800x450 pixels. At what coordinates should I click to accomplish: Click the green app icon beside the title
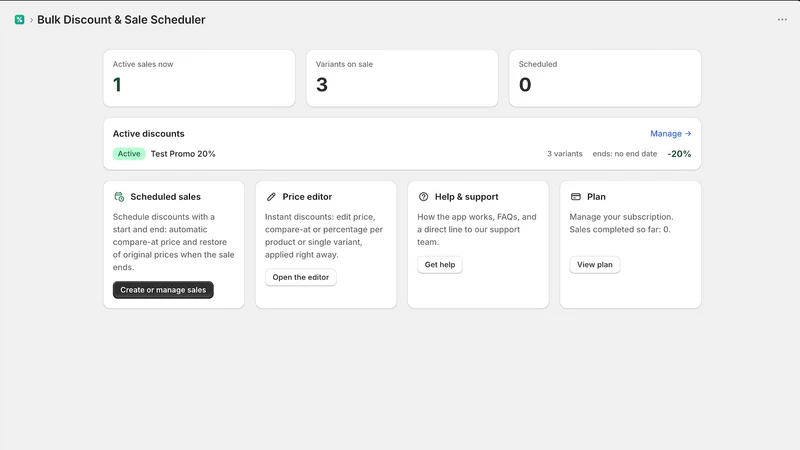pos(19,20)
